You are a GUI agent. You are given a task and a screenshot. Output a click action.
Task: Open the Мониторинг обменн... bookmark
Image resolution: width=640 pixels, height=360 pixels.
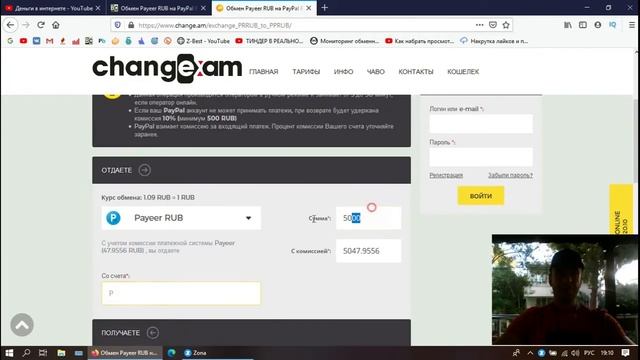pyautogui.click(x=344, y=41)
